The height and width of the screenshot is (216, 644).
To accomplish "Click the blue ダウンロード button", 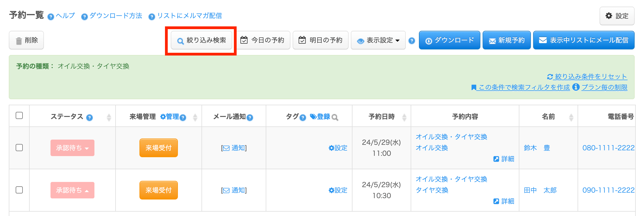I will [x=449, y=40].
